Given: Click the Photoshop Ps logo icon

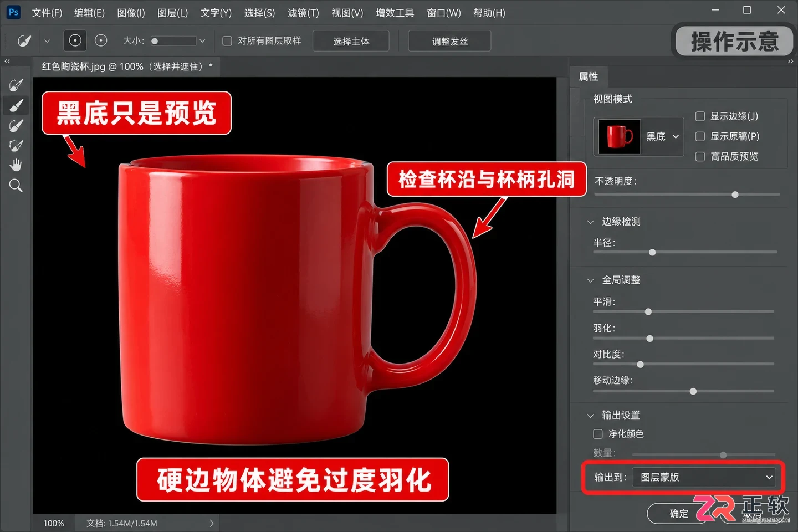Looking at the screenshot, I should point(13,12).
